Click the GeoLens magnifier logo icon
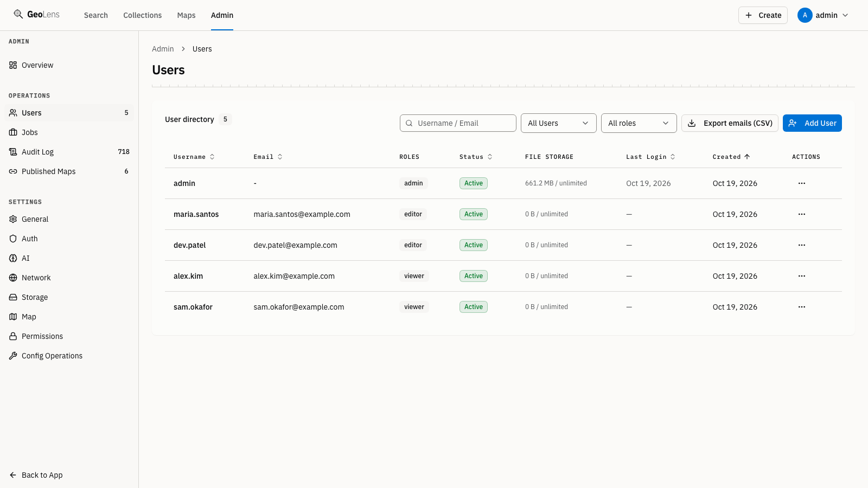The height and width of the screenshot is (488, 868). coord(18,15)
